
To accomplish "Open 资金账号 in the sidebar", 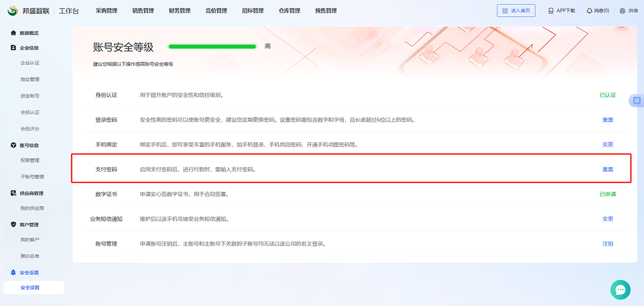I will point(30,96).
